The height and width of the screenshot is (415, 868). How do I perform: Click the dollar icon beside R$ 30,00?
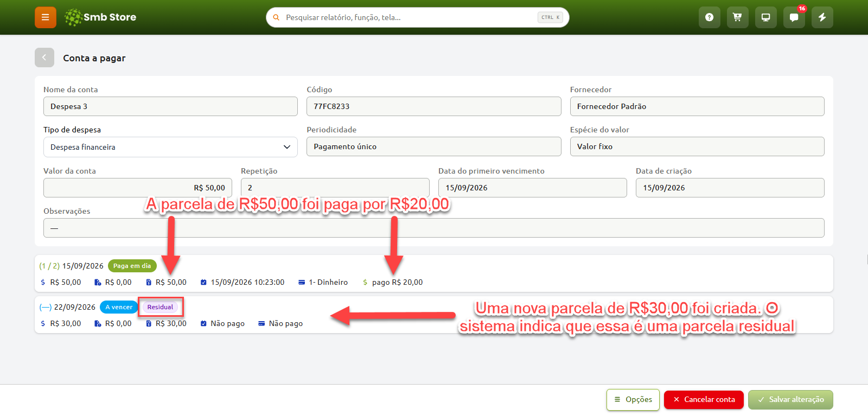(x=43, y=323)
